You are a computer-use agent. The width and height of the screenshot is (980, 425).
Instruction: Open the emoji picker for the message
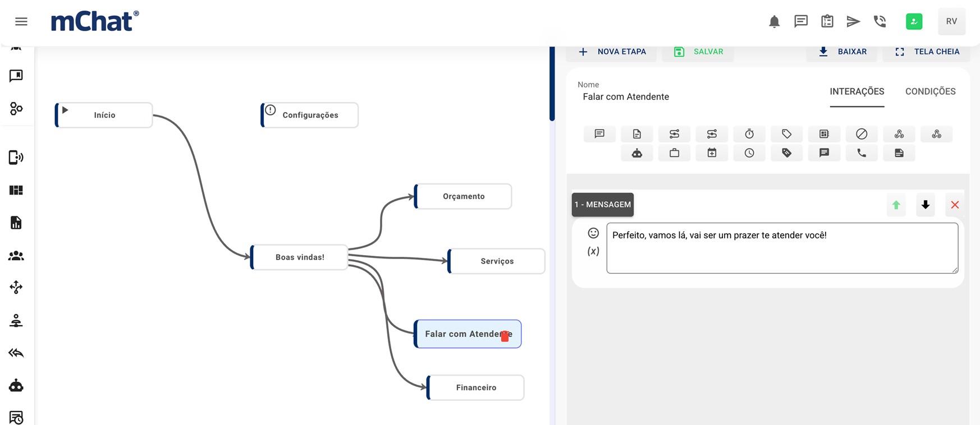(593, 233)
